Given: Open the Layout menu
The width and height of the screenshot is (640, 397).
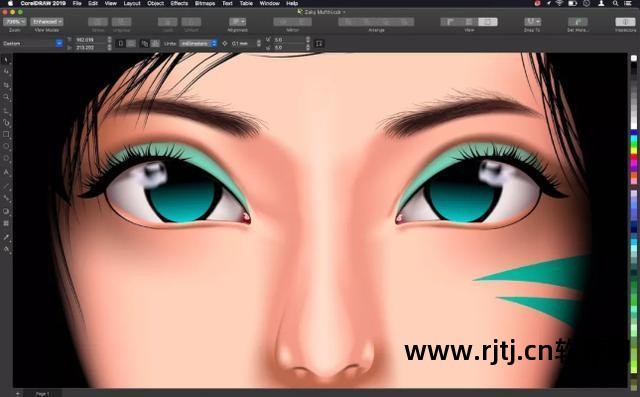Looking at the screenshot, I should 132,3.
